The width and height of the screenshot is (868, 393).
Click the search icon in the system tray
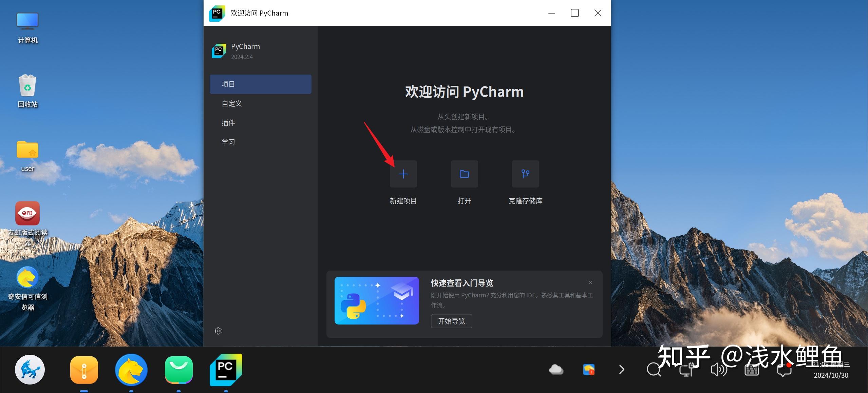(654, 369)
